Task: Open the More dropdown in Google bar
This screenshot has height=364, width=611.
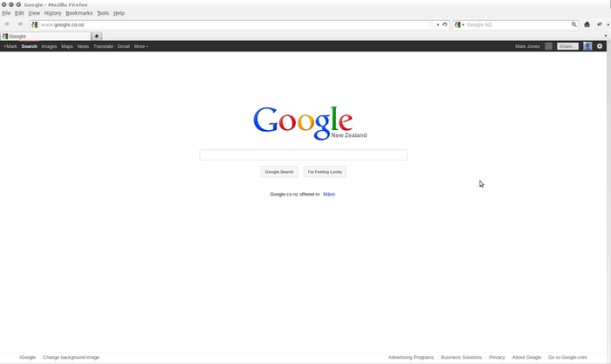Action: pos(141,46)
